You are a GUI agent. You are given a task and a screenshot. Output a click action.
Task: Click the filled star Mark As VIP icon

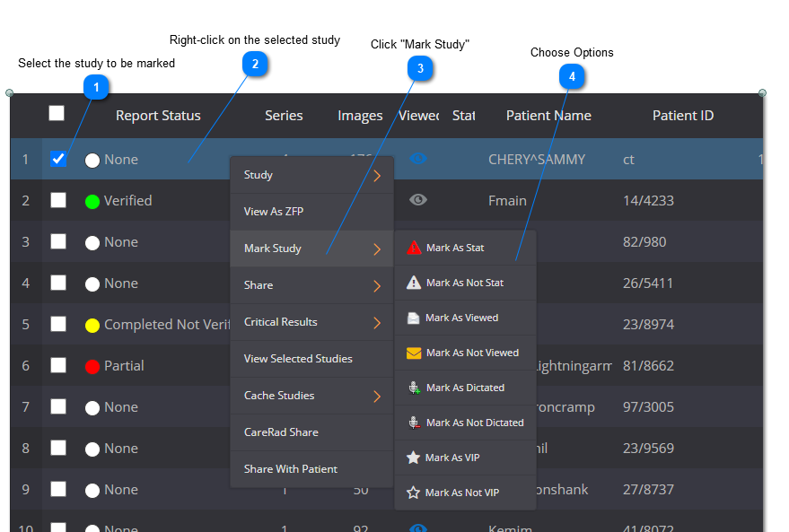pyautogui.click(x=413, y=458)
